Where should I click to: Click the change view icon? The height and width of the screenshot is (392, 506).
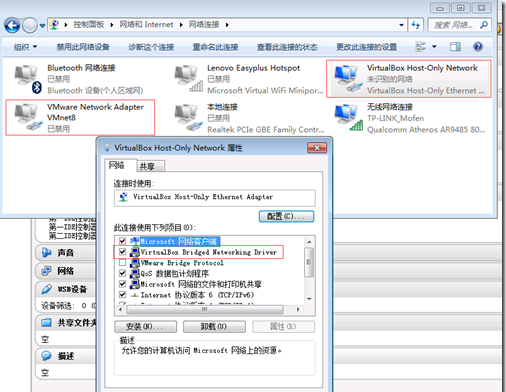point(421,47)
